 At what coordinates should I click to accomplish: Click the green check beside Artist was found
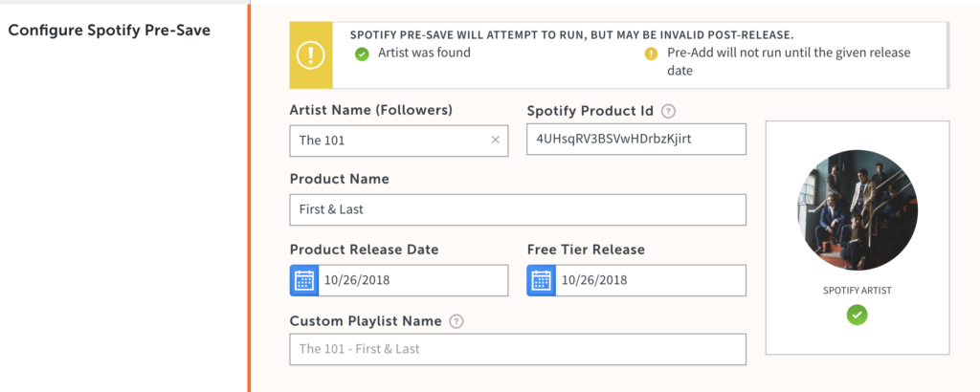[x=362, y=54]
